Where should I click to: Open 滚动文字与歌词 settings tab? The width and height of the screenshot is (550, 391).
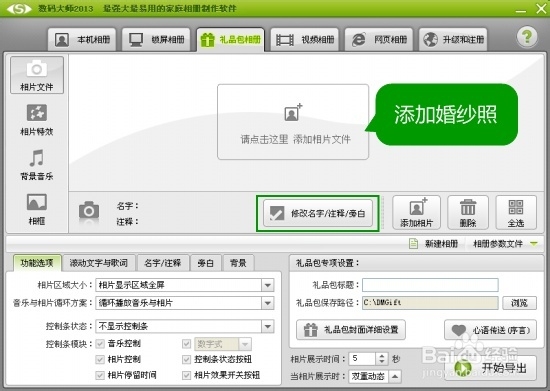(x=99, y=263)
